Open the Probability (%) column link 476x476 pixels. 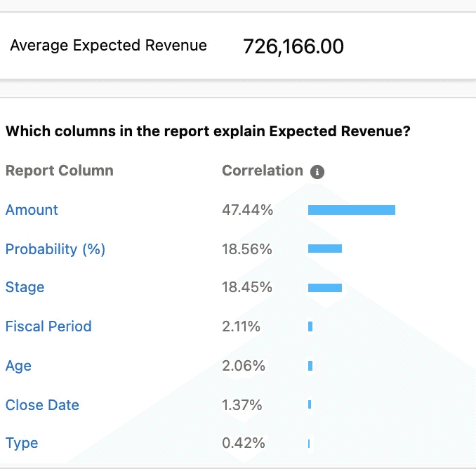pyautogui.click(x=55, y=249)
